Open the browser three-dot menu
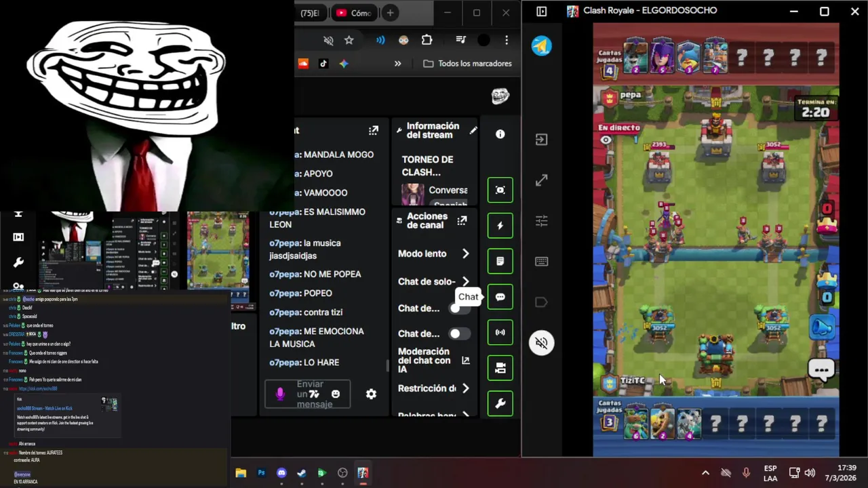Screen dimensions: 868x488 tap(507, 41)
